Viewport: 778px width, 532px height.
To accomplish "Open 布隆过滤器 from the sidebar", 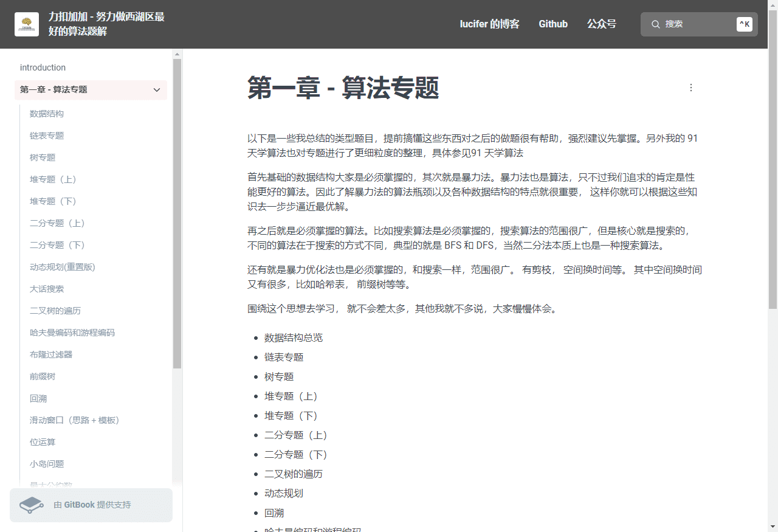I will point(52,354).
